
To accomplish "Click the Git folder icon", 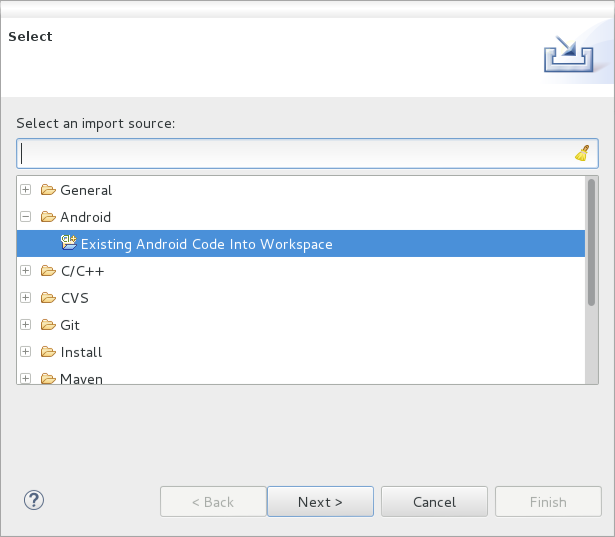I will (48, 325).
